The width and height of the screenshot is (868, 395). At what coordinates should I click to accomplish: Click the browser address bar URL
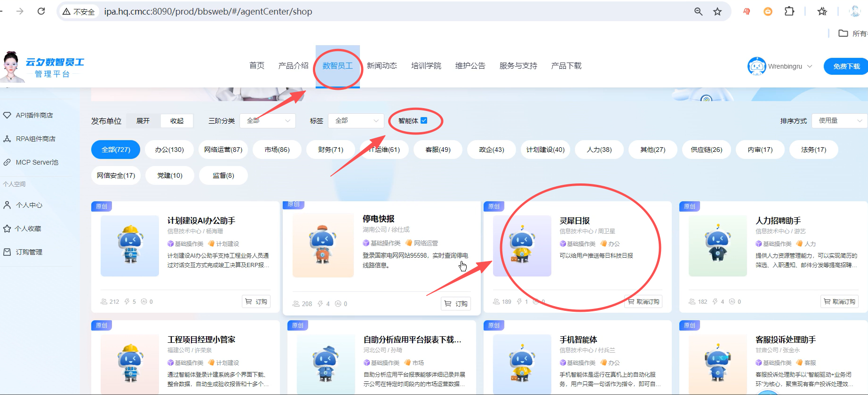(208, 11)
